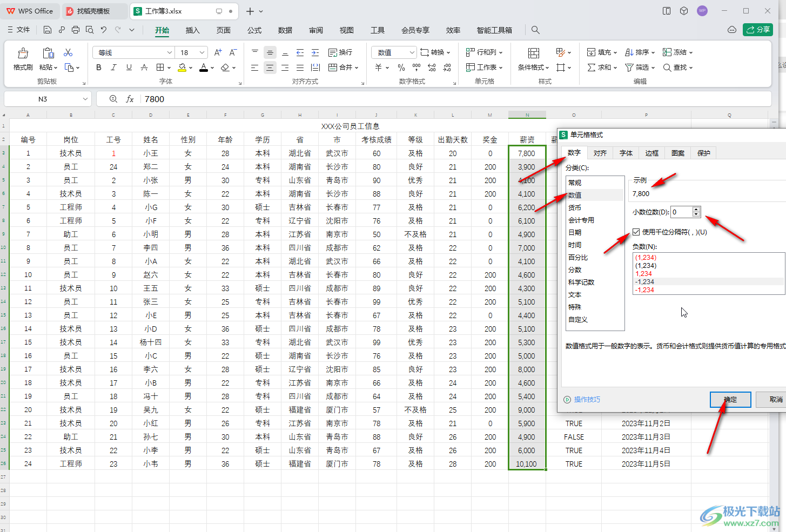786x532 pixels.
Task: Open the number format dropdown 数值
Action: (x=412, y=52)
